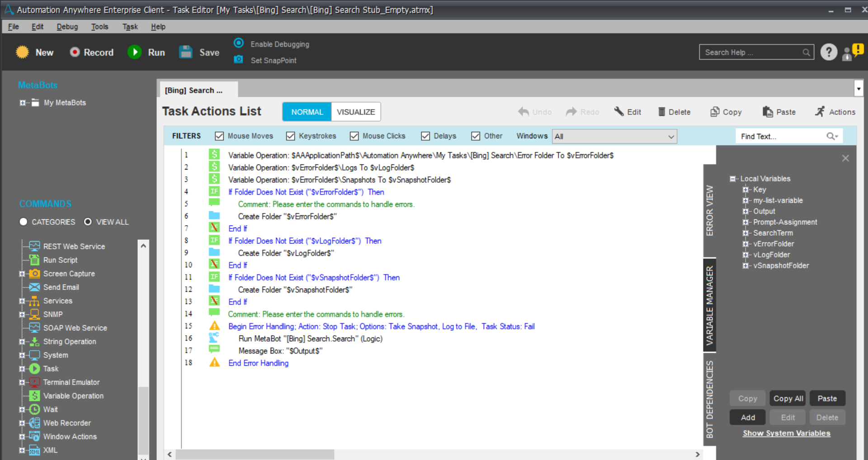Viewport: 868px width, 460px height.
Task: Expand the My MetaBots tree node
Action: pyautogui.click(x=22, y=103)
